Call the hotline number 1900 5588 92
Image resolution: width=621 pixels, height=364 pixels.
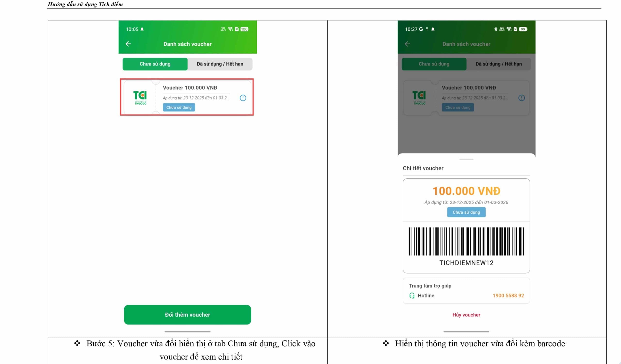pos(508,296)
